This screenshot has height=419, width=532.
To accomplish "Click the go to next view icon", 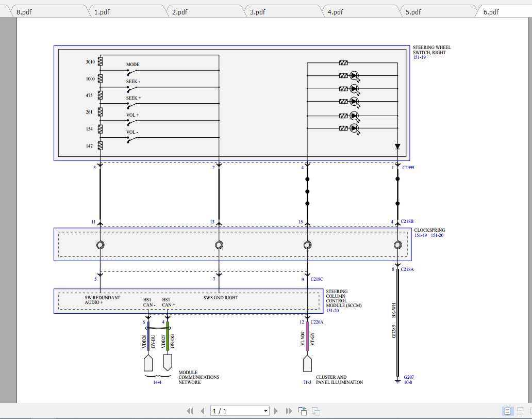I will tap(316, 411).
